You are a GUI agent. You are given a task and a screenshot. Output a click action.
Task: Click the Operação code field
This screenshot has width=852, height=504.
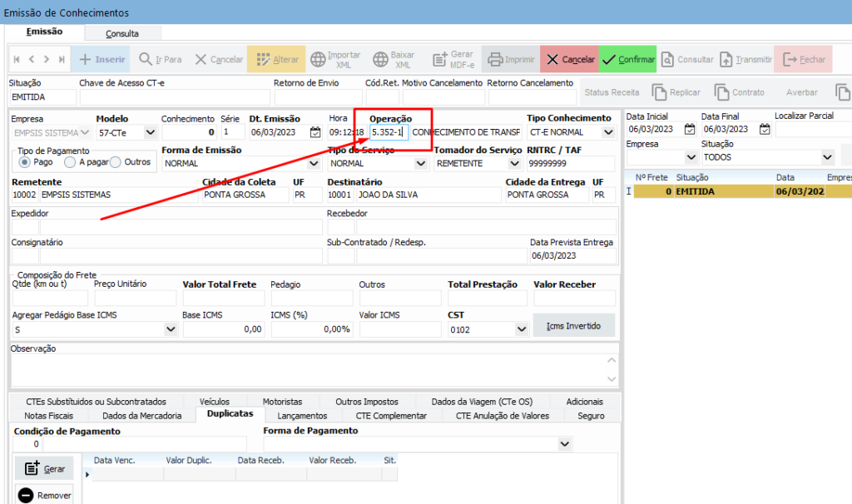click(x=389, y=132)
